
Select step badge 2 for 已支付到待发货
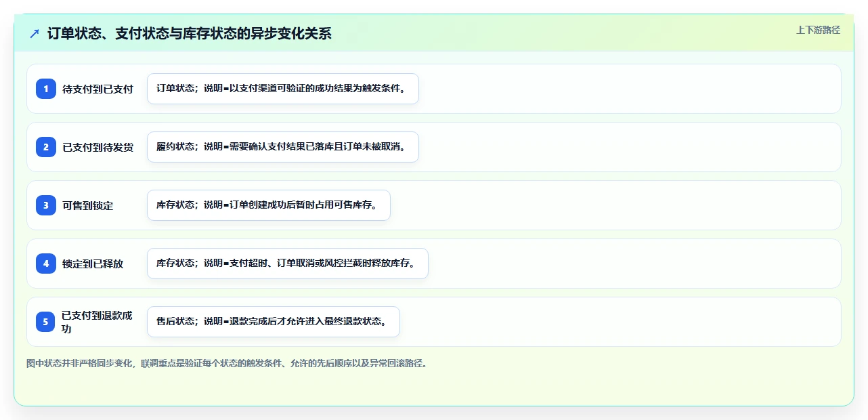coord(46,147)
